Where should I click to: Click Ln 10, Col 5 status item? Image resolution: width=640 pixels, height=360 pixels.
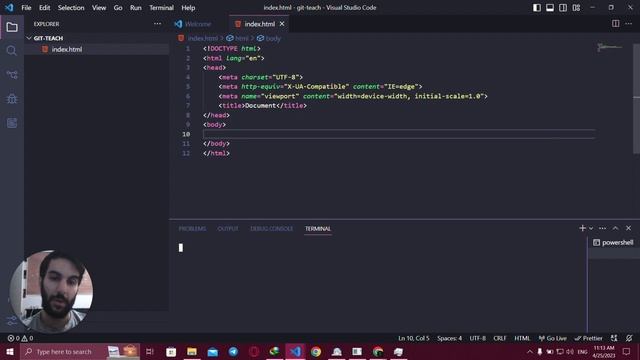(414, 338)
